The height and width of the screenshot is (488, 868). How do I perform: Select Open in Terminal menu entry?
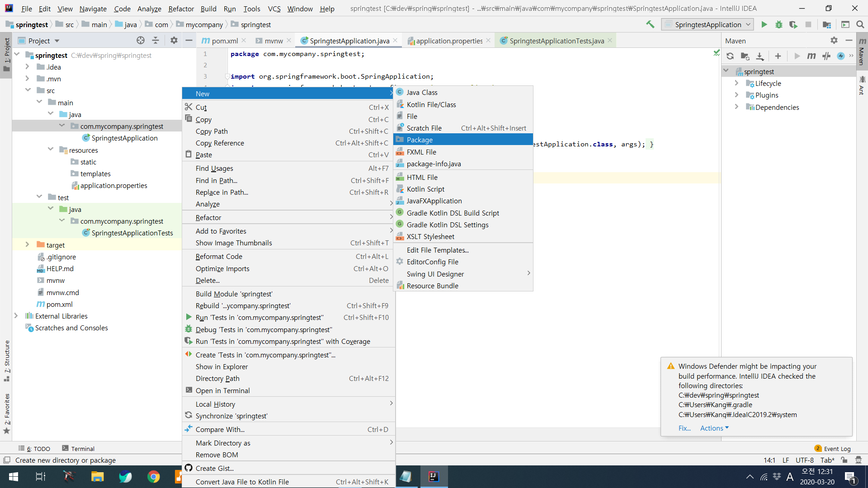pos(288,390)
